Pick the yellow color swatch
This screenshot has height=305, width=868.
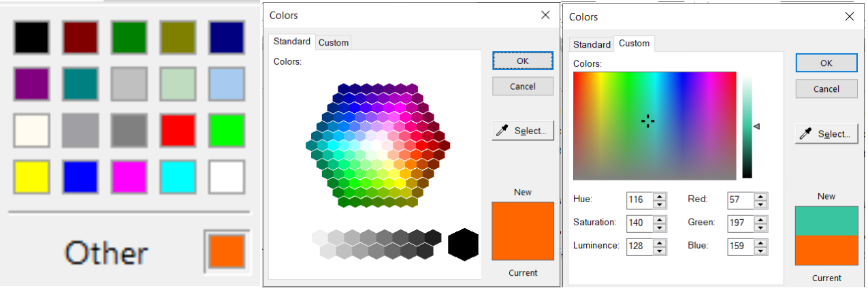[31, 177]
